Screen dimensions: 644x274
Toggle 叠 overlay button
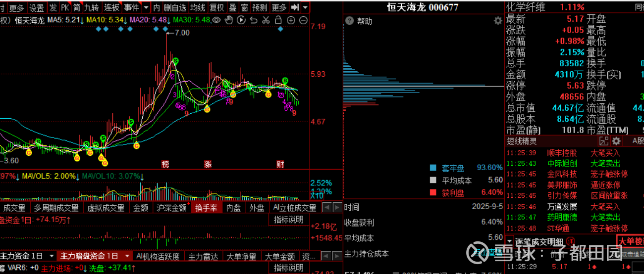(232, 7)
